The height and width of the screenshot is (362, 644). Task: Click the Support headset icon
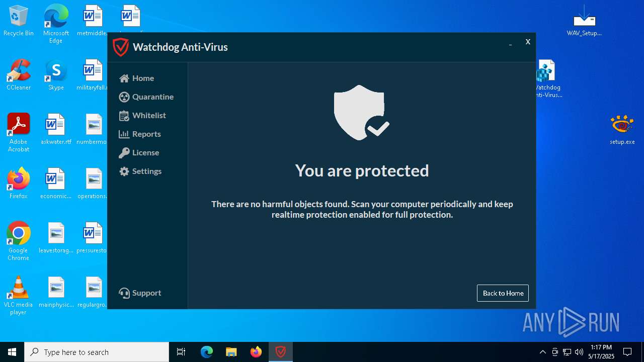tap(124, 293)
